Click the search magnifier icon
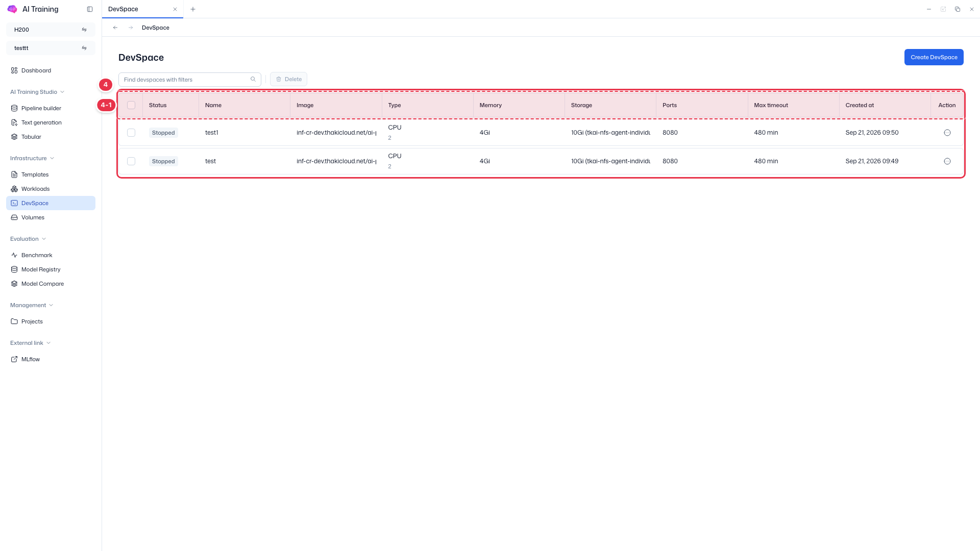980x551 pixels. [253, 80]
